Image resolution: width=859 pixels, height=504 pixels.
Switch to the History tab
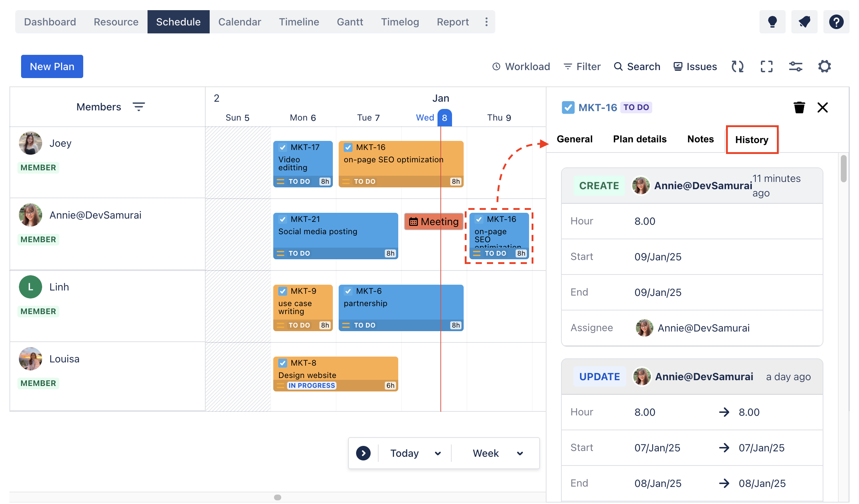click(x=752, y=139)
